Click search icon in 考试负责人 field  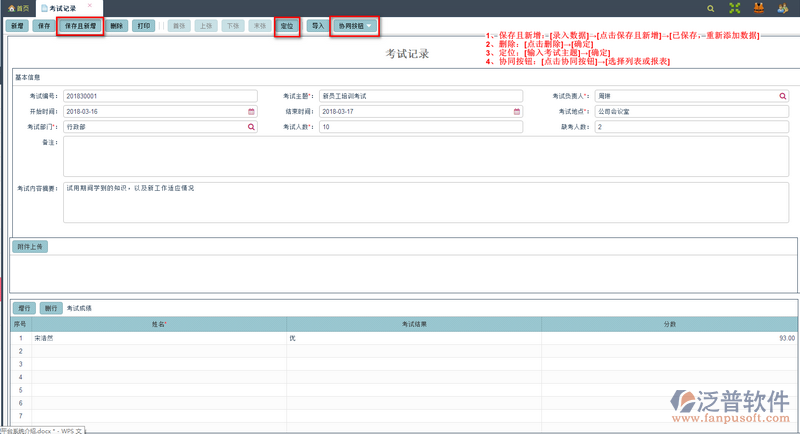point(784,96)
